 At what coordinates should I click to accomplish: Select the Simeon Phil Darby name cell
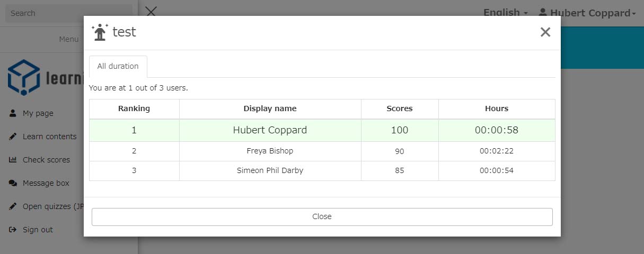pos(270,170)
